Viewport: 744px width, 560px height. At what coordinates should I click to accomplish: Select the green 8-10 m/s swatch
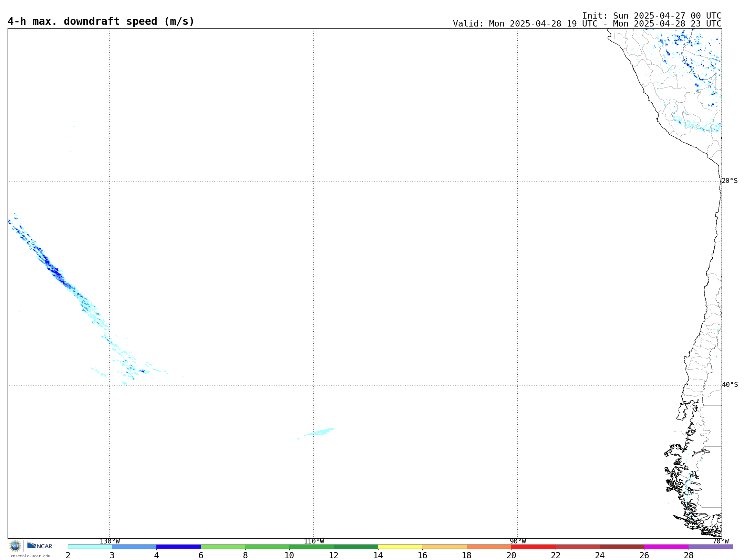click(x=267, y=547)
